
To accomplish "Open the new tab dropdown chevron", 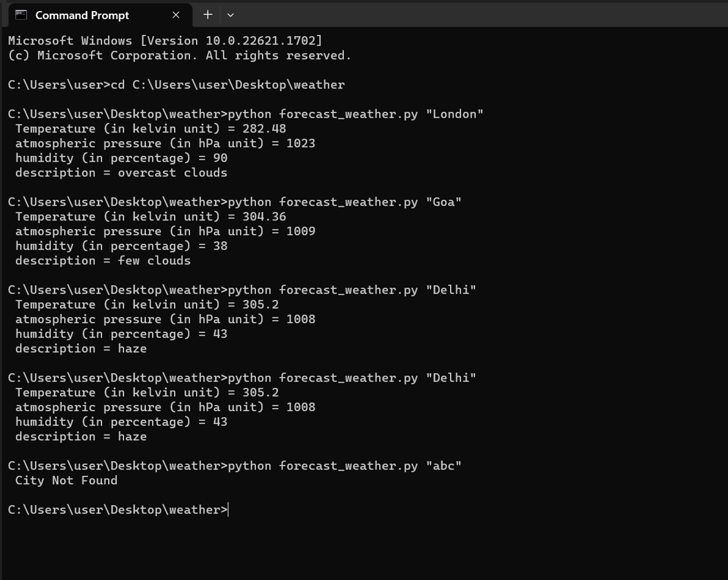I will (x=230, y=14).
